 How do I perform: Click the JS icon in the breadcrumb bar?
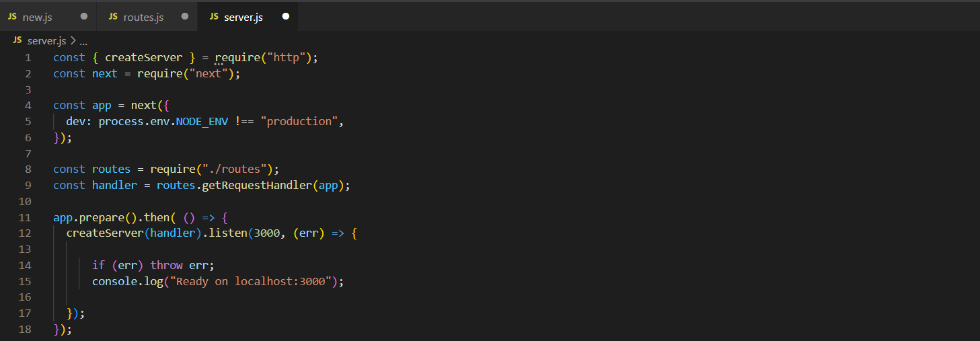(17, 40)
